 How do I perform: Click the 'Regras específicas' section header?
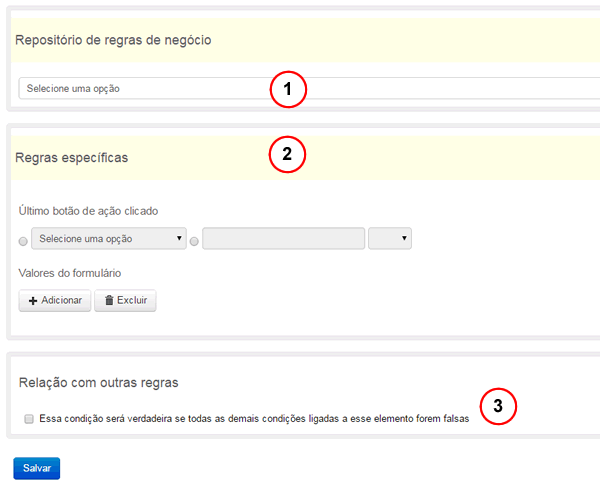pyautogui.click(x=72, y=158)
